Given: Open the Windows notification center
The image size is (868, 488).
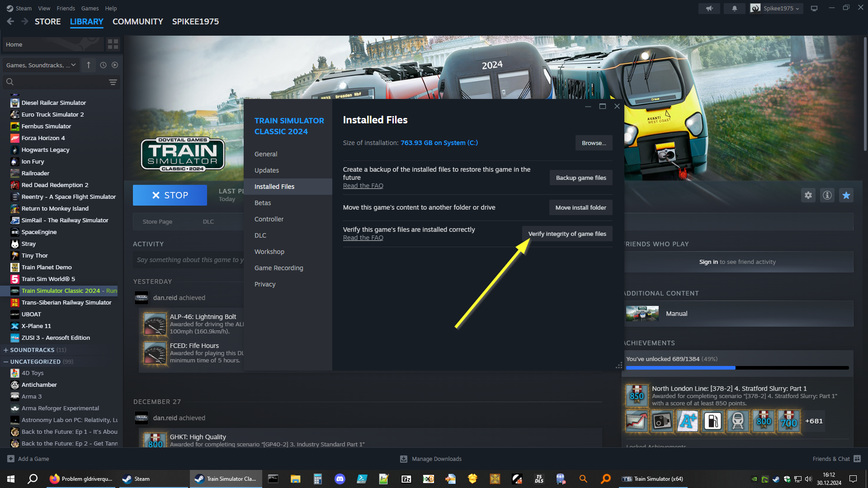Looking at the screenshot, I should 853,479.
